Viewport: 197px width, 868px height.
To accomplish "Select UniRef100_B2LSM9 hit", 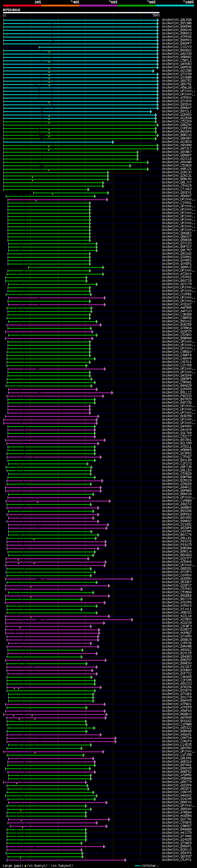I will coord(177,443).
